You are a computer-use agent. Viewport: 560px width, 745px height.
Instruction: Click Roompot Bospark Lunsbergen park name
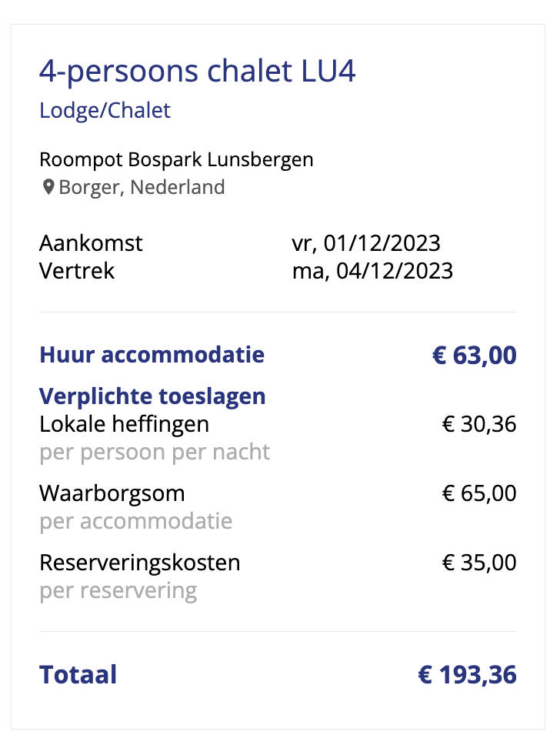point(176,159)
